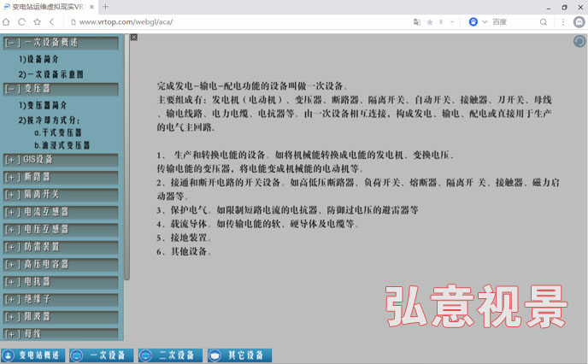Screen dimensions: 588x364
Task: Expand the 断路器 section
Action: [61, 177]
